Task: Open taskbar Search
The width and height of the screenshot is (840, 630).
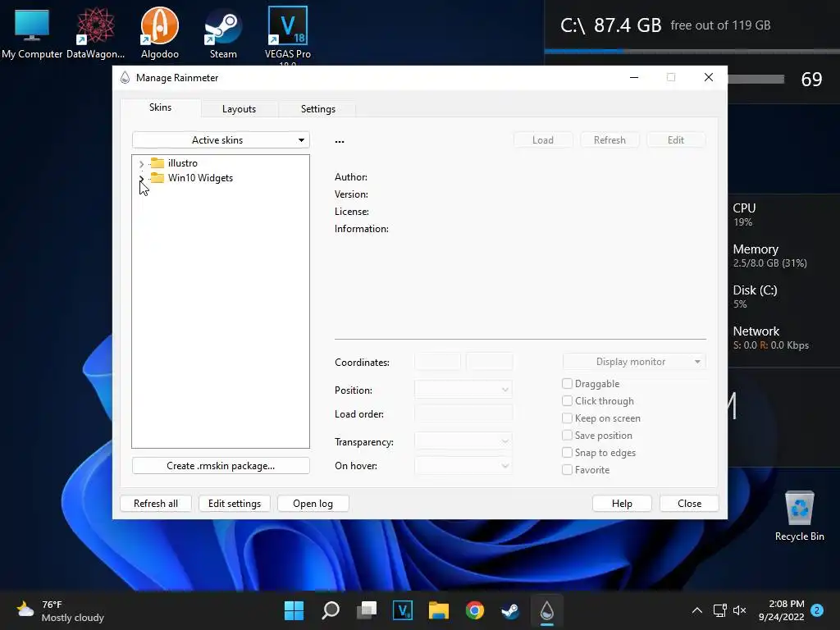Action: pos(330,610)
